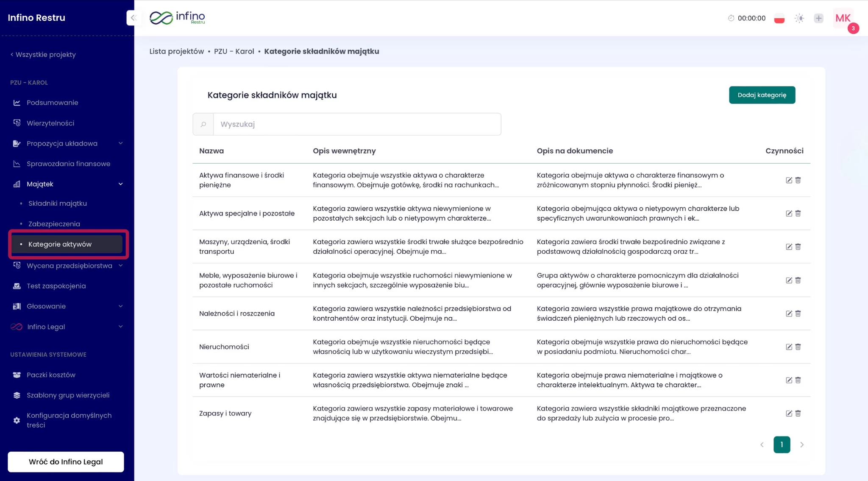Toggle light/dark theme with sun icon

click(799, 18)
